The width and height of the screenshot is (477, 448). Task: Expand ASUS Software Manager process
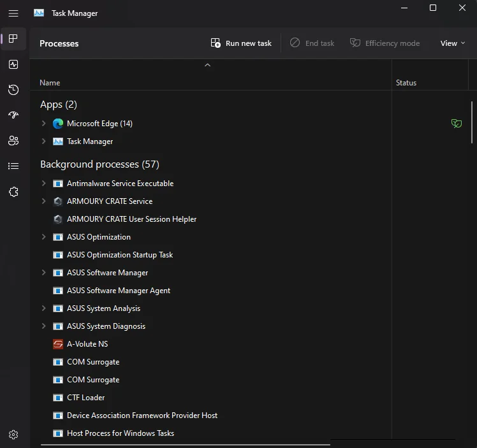point(43,273)
